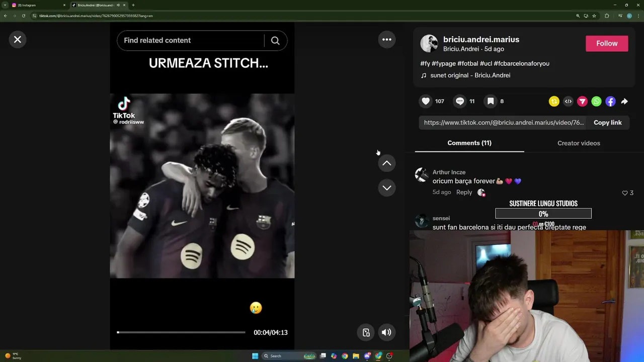Launch Copilot from the taskbar
Screen dimensions: 644x362
coord(334,356)
